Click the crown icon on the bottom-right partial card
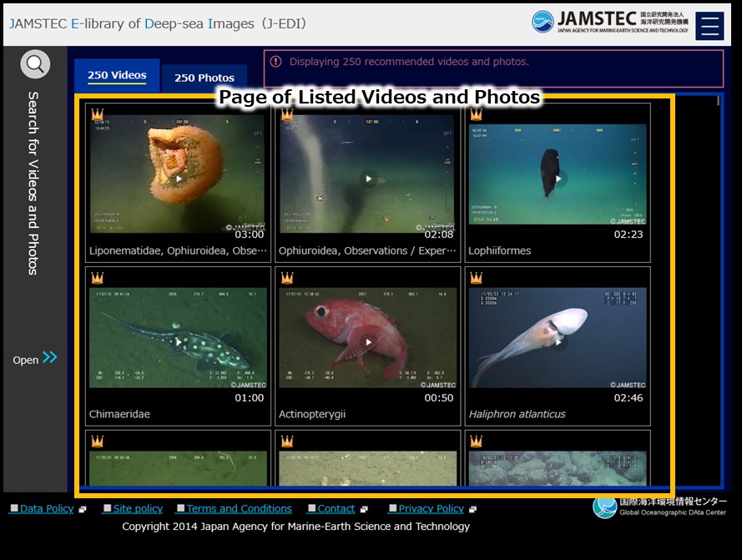 click(x=476, y=441)
